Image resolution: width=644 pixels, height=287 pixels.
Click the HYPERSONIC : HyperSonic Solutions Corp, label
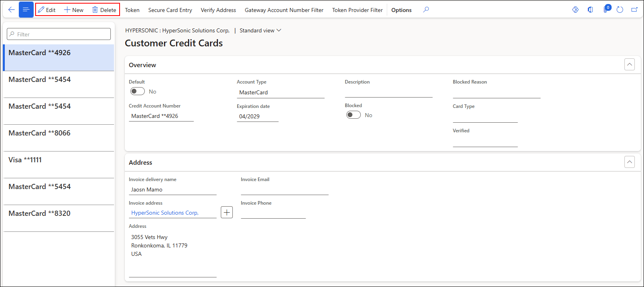[x=177, y=30]
